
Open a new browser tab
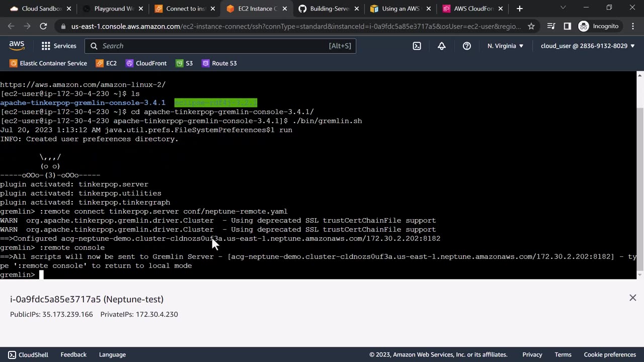click(520, 9)
